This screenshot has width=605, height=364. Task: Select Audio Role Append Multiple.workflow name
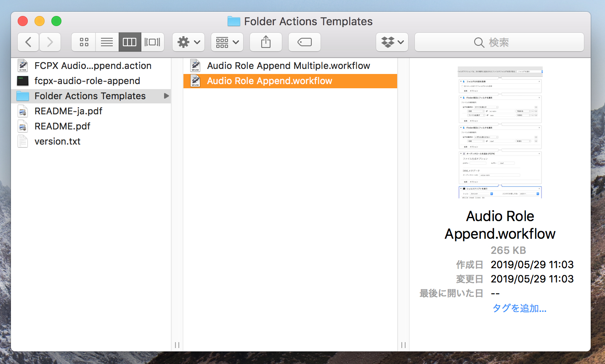(x=289, y=66)
